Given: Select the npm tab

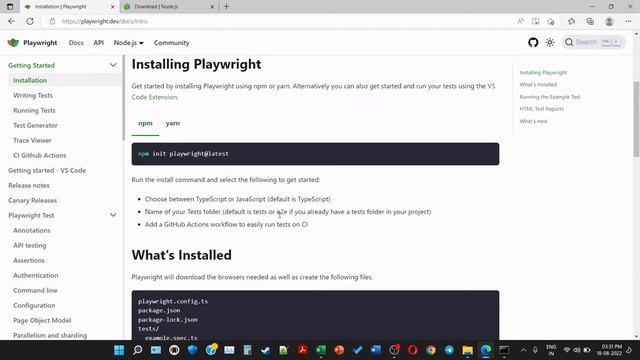Looking at the screenshot, I should (x=145, y=123).
